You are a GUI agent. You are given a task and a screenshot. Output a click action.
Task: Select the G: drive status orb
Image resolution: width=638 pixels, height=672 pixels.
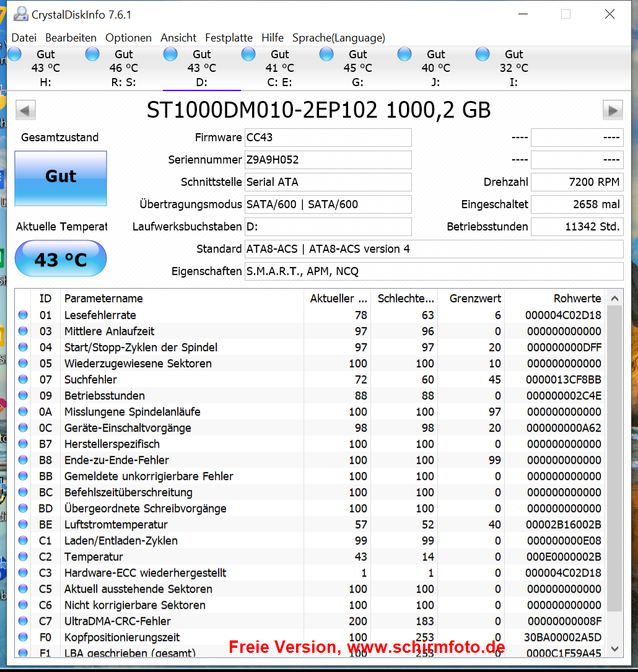coord(326,55)
